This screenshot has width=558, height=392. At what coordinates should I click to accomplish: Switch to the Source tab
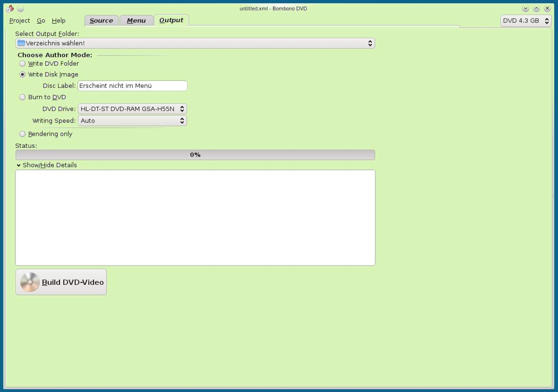101,20
